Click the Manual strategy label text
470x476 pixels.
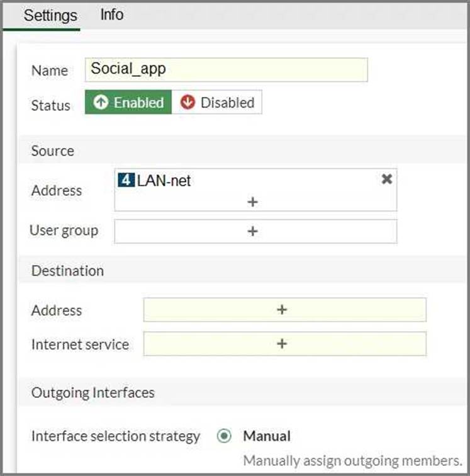click(267, 436)
